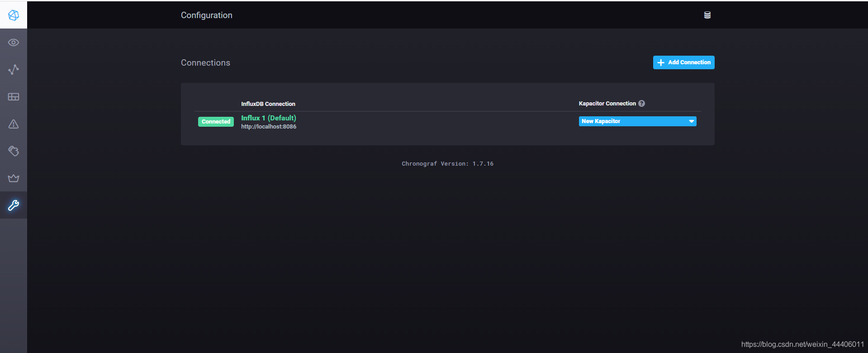
Task: Open Dashboards grid icon in sidebar
Action: pyautogui.click(x=14, y=97)
